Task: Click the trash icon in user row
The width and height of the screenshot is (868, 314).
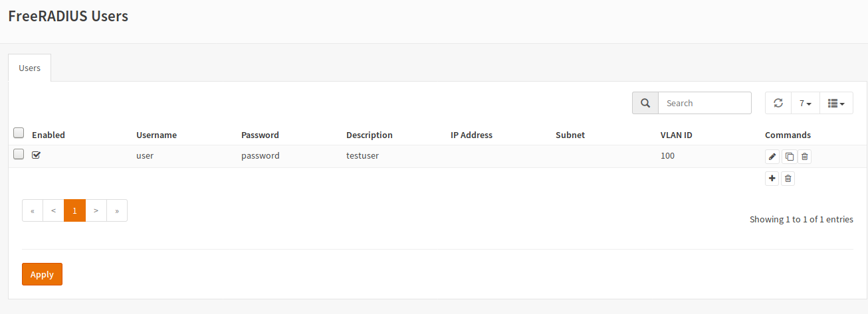Action: (x=805, y=157)
